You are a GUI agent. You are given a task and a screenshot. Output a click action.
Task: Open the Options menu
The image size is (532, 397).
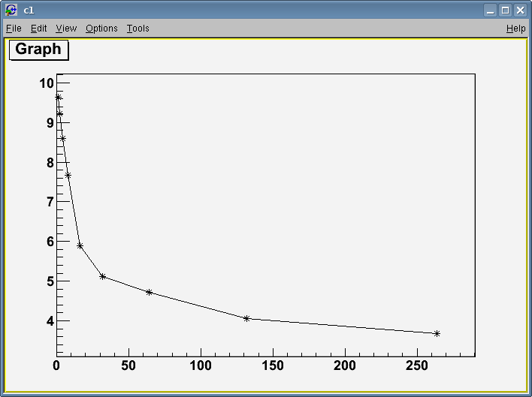[x=101, y=29]
